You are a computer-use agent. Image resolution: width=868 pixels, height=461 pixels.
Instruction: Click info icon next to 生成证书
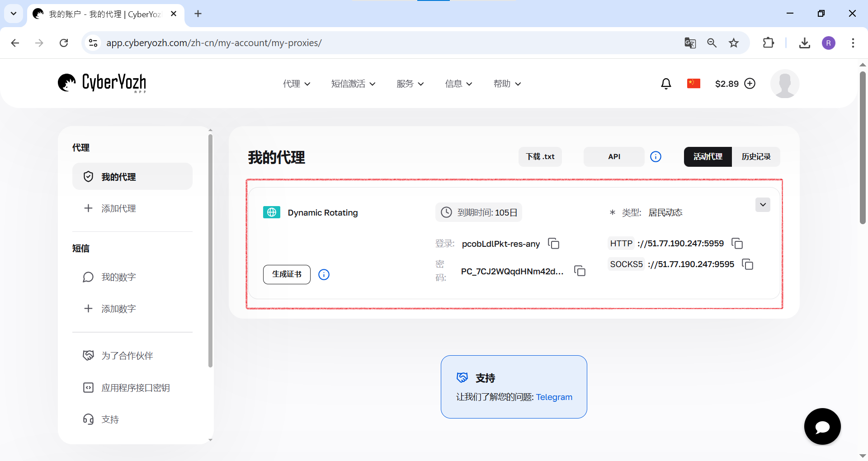tap(324, 274)
